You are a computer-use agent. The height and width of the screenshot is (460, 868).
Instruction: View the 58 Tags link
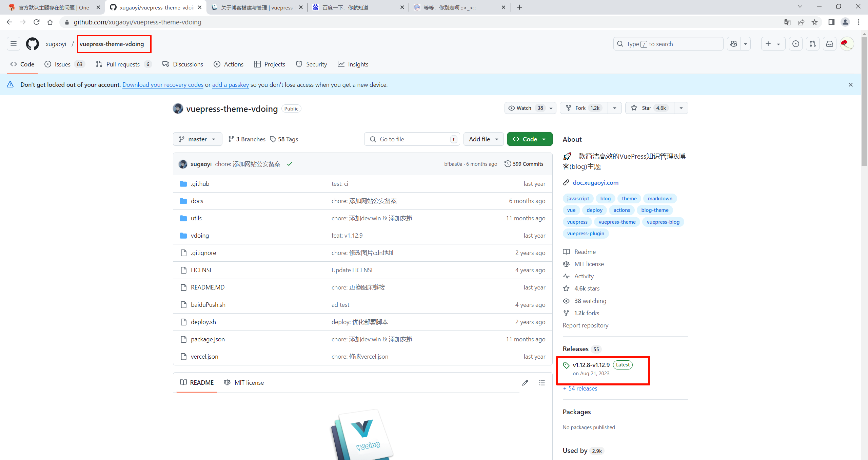click(x=284, y=139)
